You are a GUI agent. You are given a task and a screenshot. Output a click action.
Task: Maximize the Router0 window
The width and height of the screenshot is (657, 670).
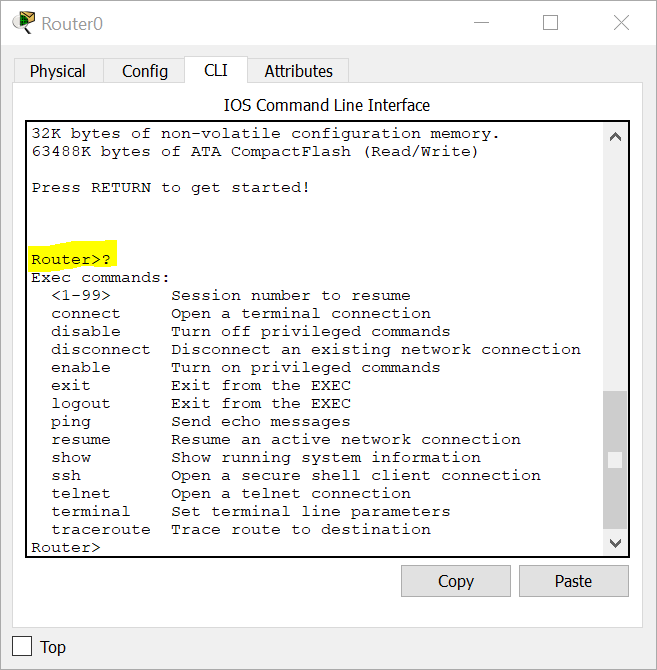click(x=550, y=23)
